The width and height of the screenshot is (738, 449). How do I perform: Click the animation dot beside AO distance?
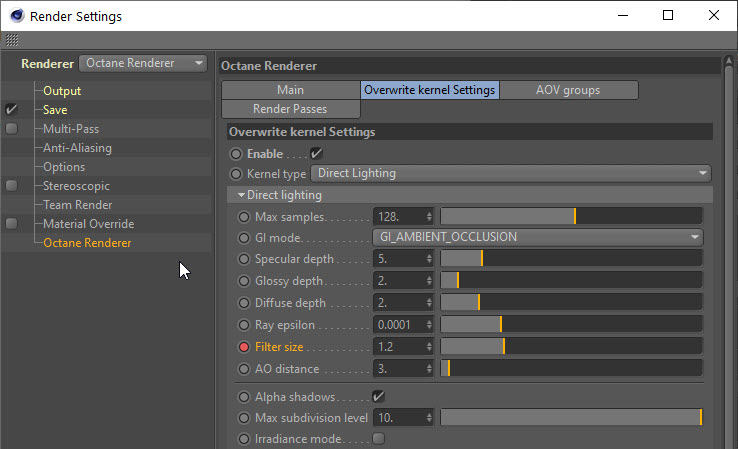[244, 369]
